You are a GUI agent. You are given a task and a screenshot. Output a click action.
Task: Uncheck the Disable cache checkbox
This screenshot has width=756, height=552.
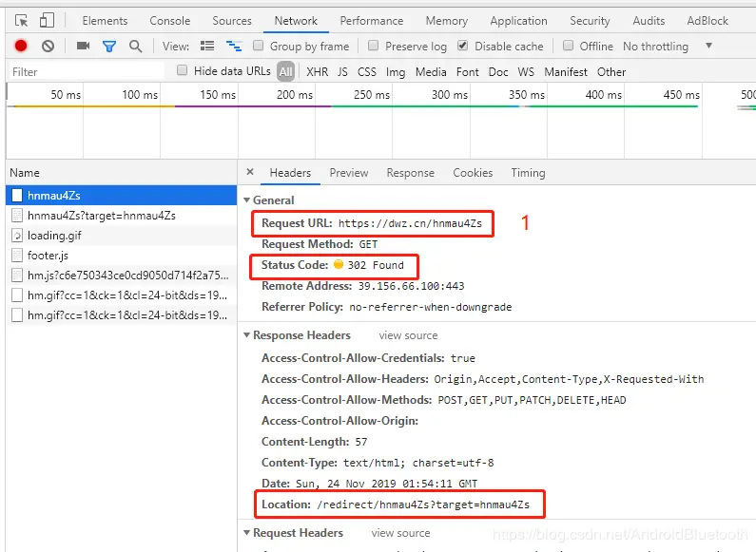[x=463, y=46]
